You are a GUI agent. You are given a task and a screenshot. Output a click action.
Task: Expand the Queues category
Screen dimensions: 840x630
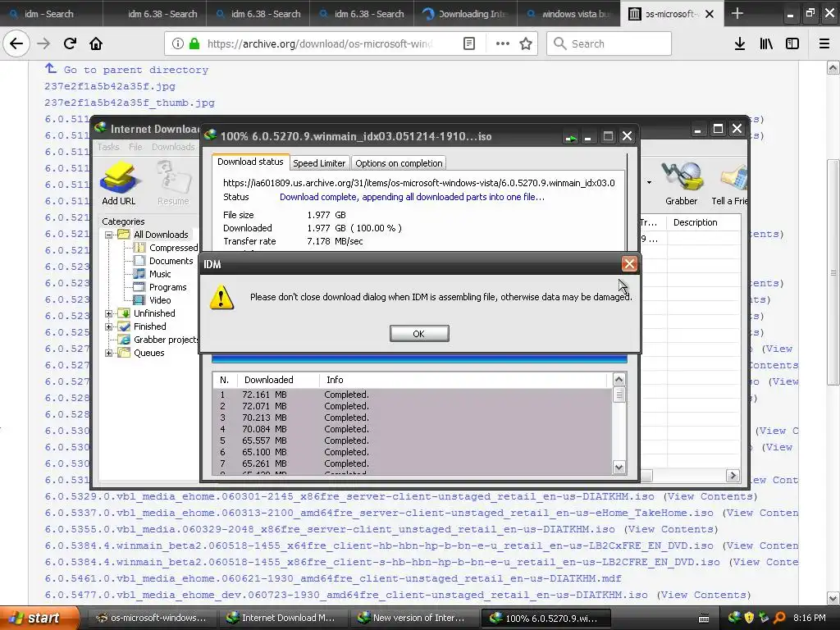click(109, 353)
